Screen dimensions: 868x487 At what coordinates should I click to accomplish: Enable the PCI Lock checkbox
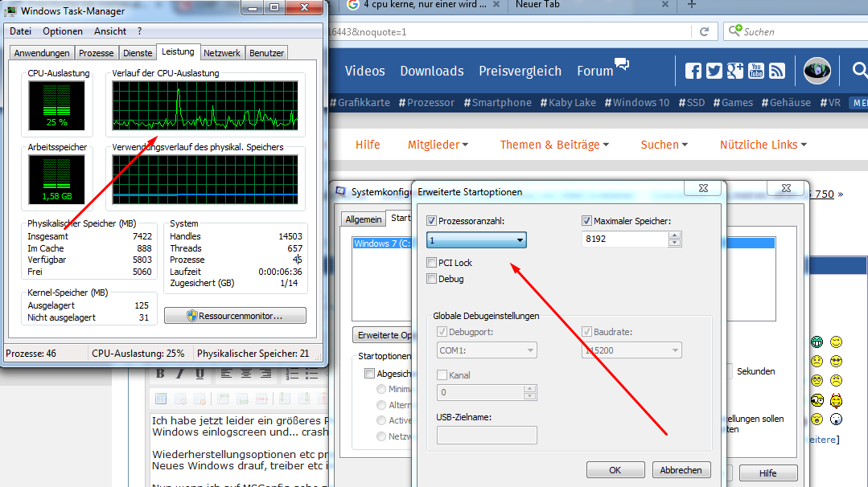431,262
